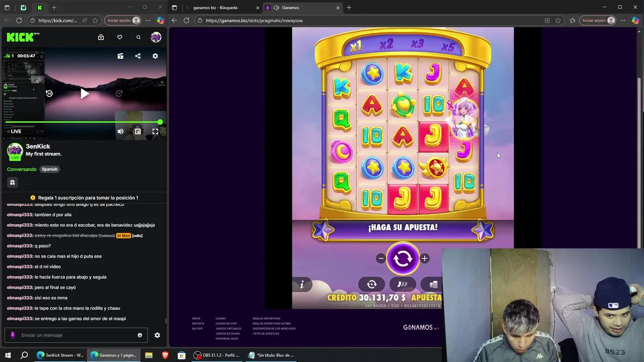Switch to OBS 31.1.2 taskbar item

(217, 355)
